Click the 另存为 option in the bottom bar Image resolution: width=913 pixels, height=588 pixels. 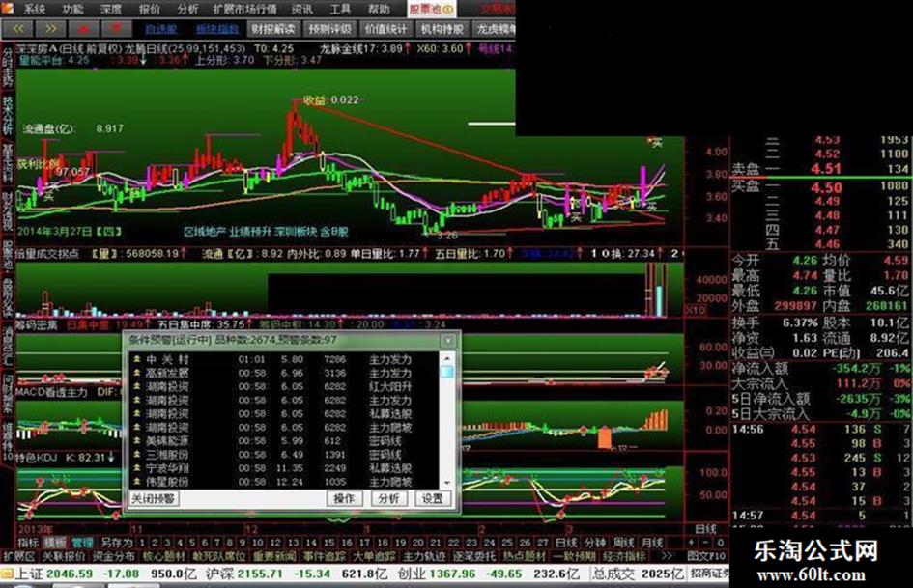(x=117, y=543)
